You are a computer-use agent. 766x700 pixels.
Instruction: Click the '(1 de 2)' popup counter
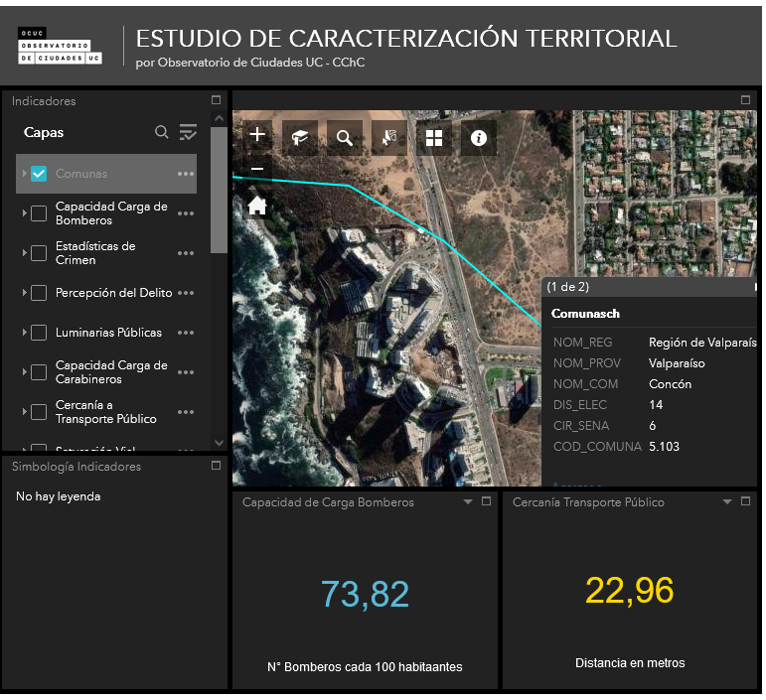(567, 287)
